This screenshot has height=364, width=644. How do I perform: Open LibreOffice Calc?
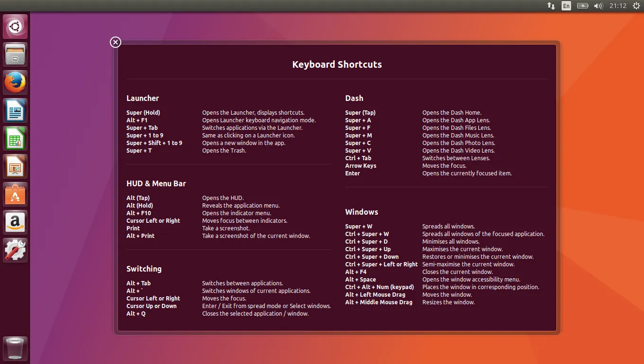coord(15,138)
